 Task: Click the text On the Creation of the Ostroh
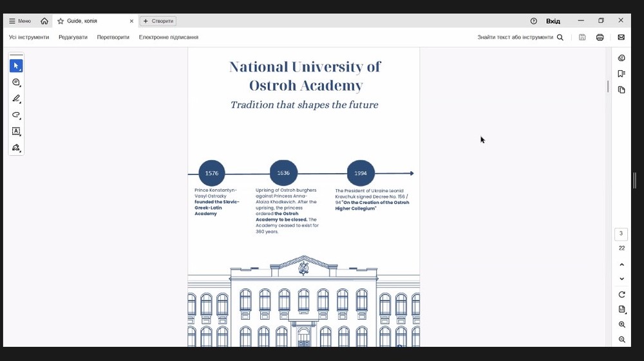pos(375,203)
